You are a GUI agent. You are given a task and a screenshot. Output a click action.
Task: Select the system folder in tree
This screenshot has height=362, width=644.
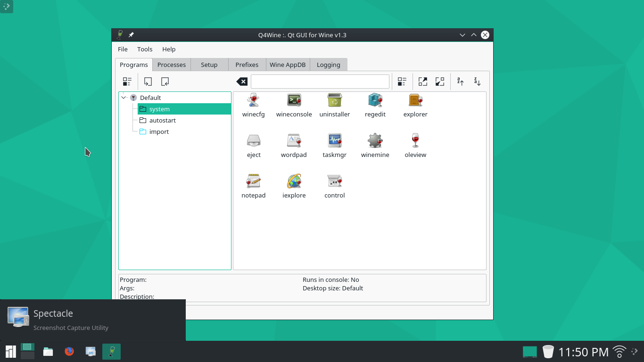[x=184, y=109]
